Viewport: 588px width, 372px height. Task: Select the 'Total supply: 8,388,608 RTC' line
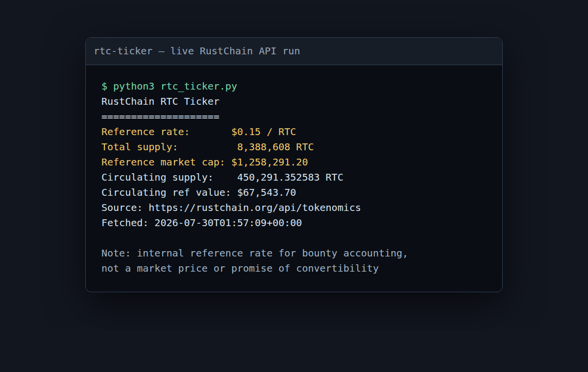coord(207,147)
